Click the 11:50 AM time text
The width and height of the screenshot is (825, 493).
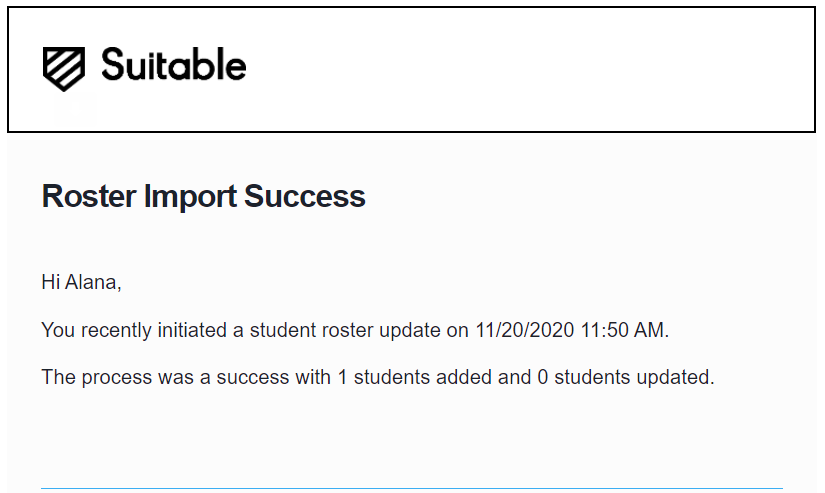click(625, 330)
